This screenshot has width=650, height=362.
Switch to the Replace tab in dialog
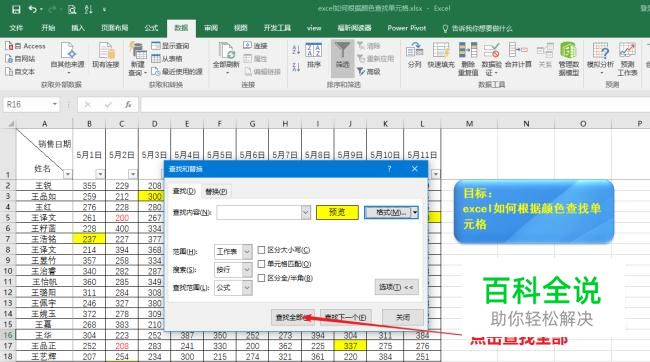[x=216, y=192]
